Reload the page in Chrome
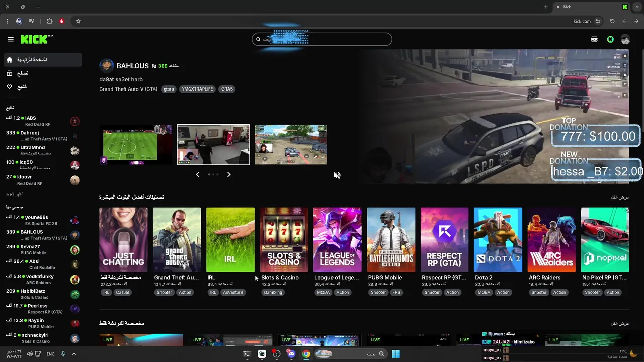Viewport: 644px width, 362px height. tap(612, 21)
